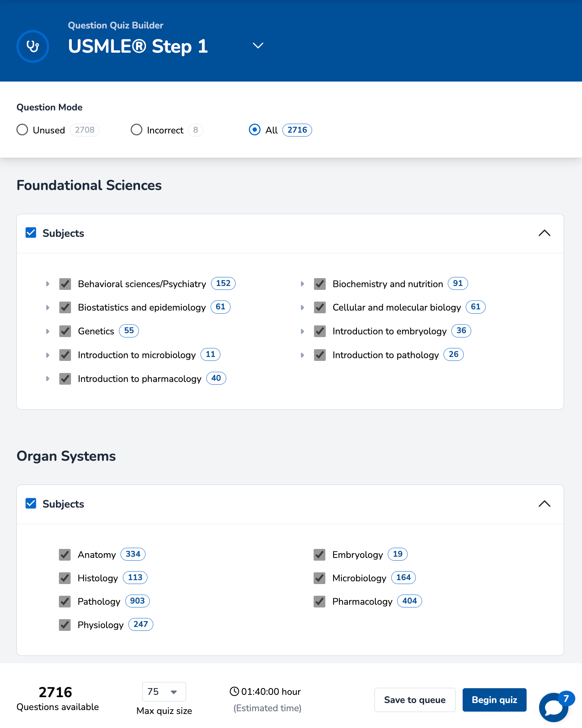Open the chat support bubble icon
This screenshot has width=582, height=728.
[x=552, y=708]
